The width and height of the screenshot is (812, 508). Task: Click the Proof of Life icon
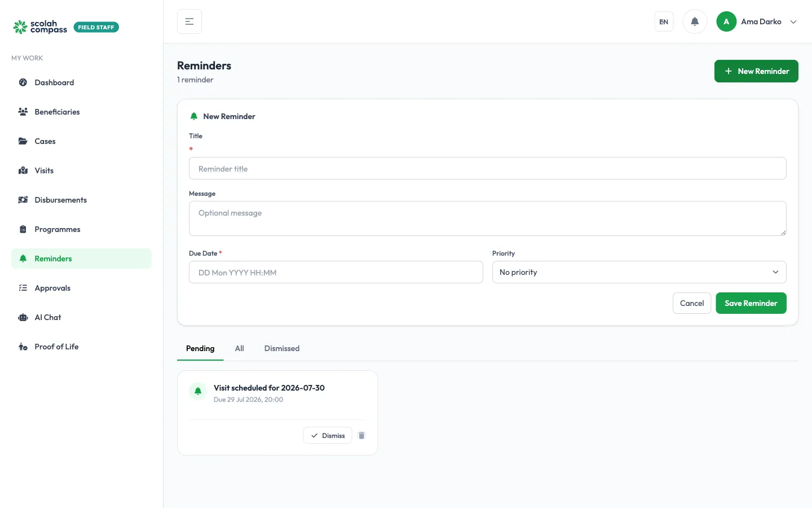point(23,347)
